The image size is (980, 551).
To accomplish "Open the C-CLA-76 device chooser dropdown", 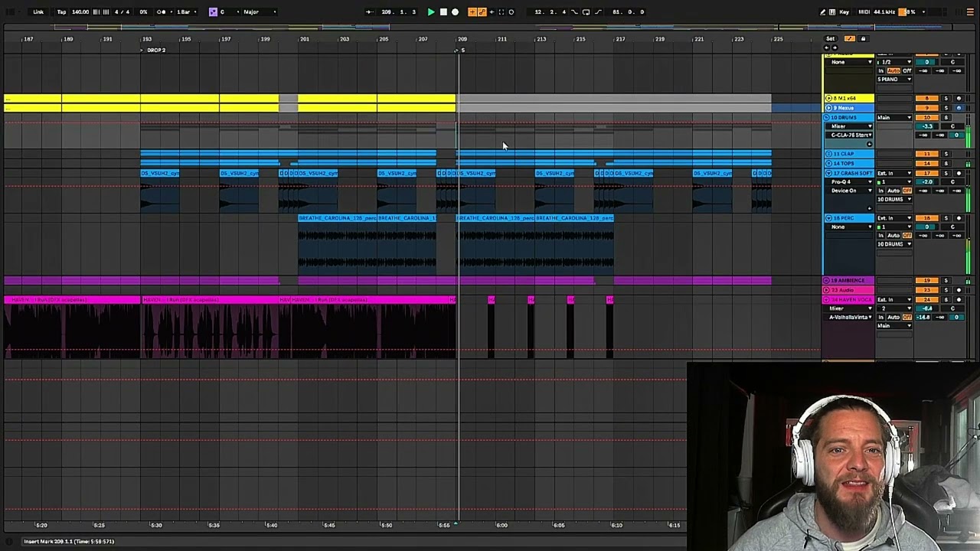I will coord(849,135).
